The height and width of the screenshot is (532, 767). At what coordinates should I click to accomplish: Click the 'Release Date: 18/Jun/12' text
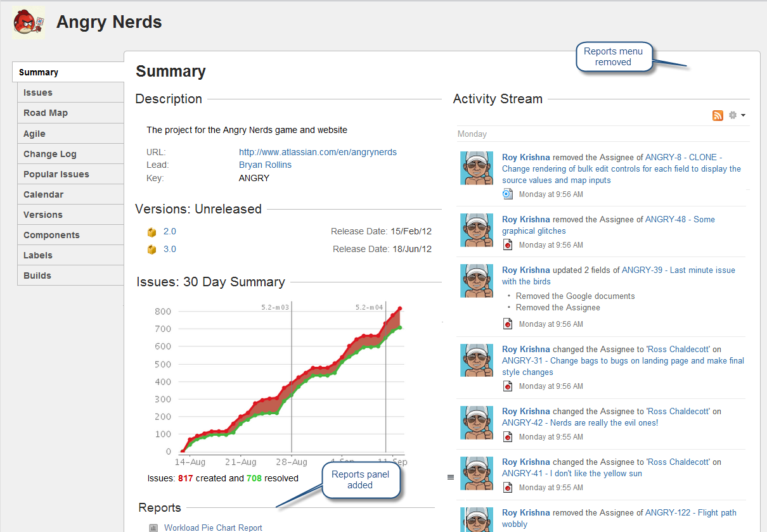pyautogui.click(x=382, y=250)
